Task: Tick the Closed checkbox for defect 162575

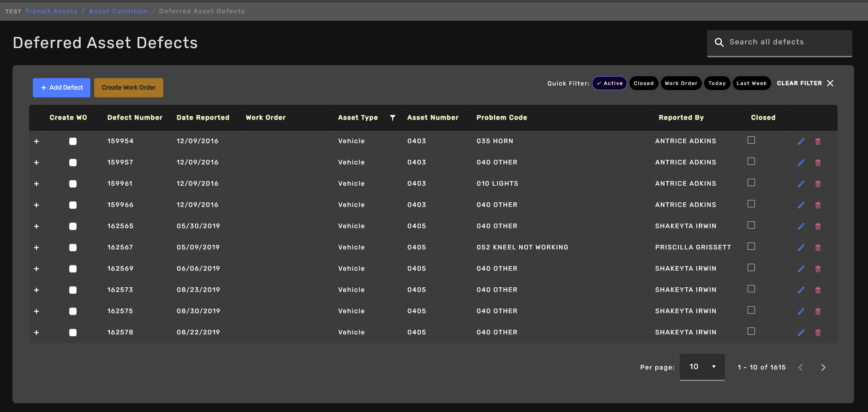Action: click(751, 310)
